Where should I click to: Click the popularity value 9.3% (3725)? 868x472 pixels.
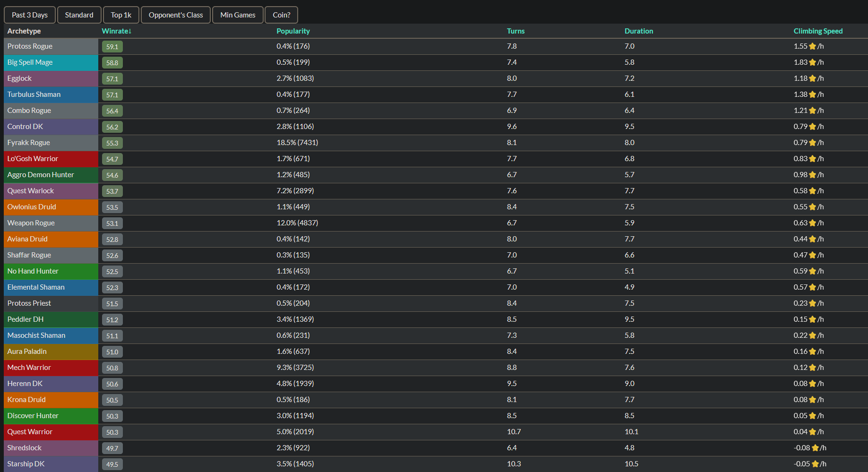pos(295,368)
